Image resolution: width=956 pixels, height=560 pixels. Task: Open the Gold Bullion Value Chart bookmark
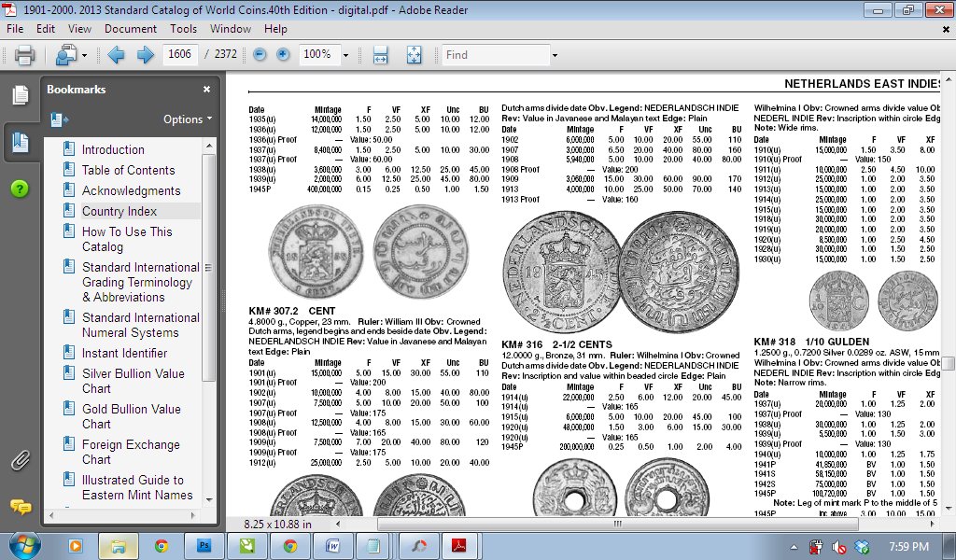131,416
